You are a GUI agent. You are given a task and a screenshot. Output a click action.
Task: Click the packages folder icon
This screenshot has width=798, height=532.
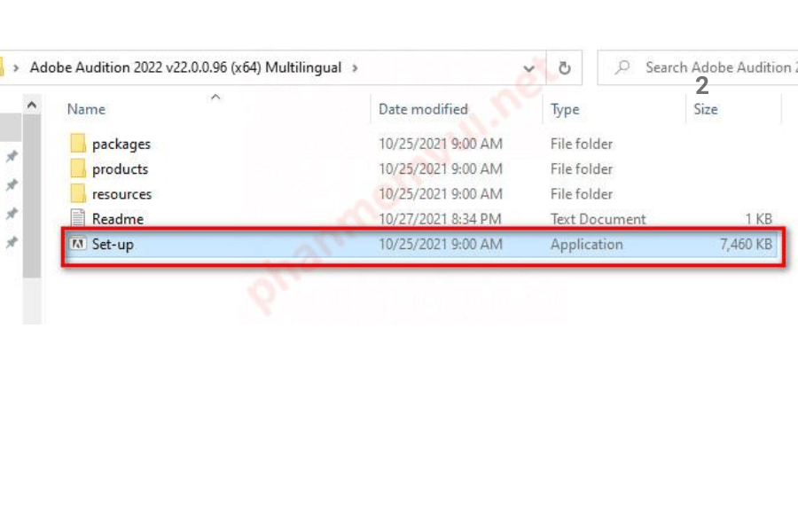[x=78, y=144]
